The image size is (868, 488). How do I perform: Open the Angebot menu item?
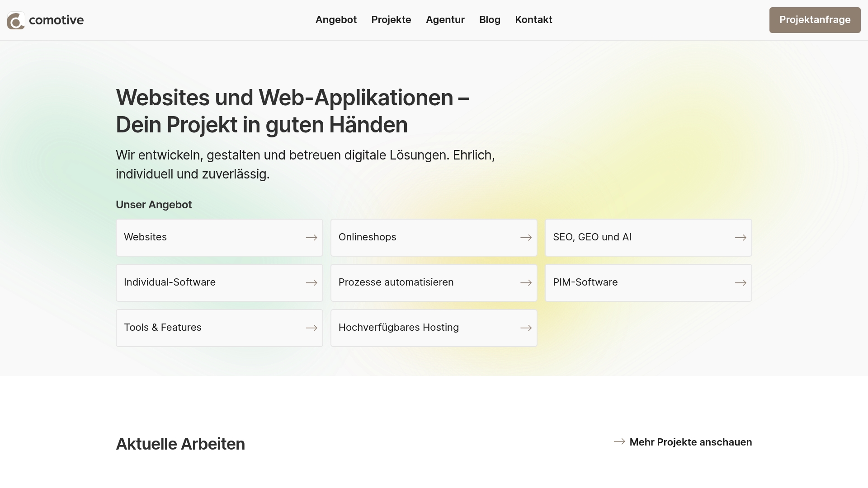coord(336,20)
